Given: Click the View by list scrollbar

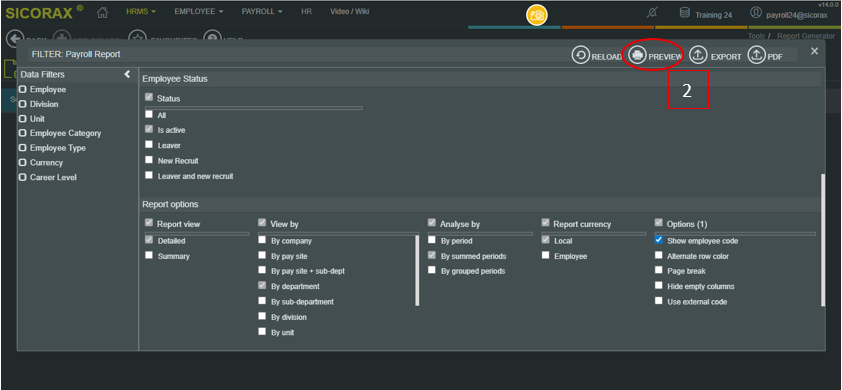Looking at the screenshot, I should tap(417, 270).
